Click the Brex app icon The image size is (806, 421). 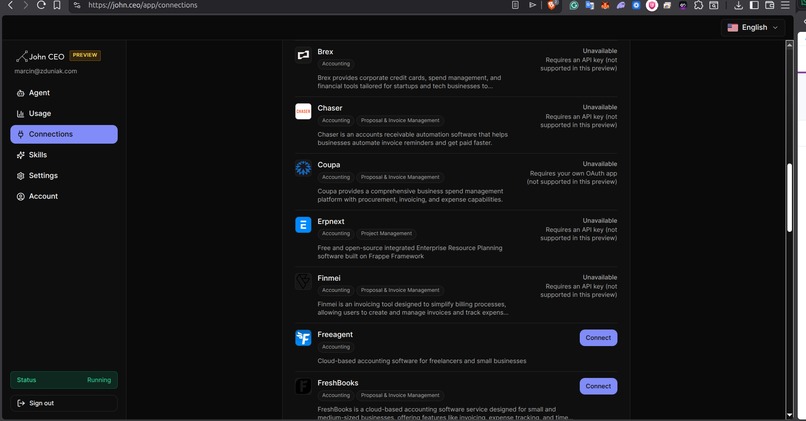click(x=303, y=54)
